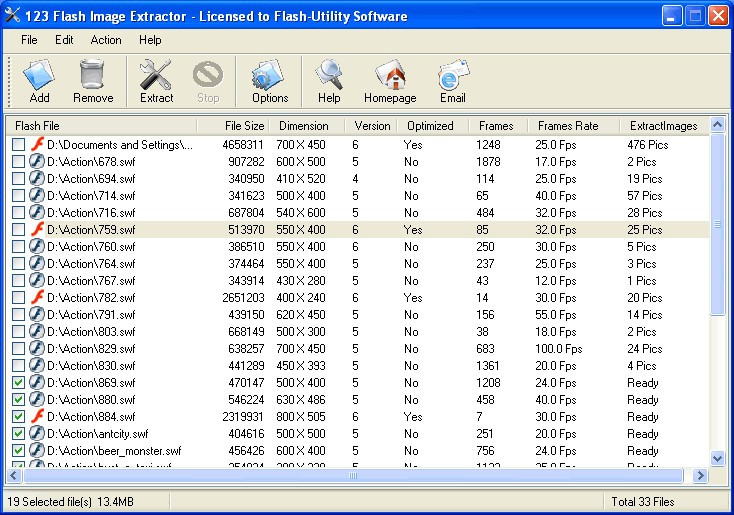The width and height of the screenshot is (734, 515).
Task: Click the Add files toolbar icon
Action: tap(39, 74)
